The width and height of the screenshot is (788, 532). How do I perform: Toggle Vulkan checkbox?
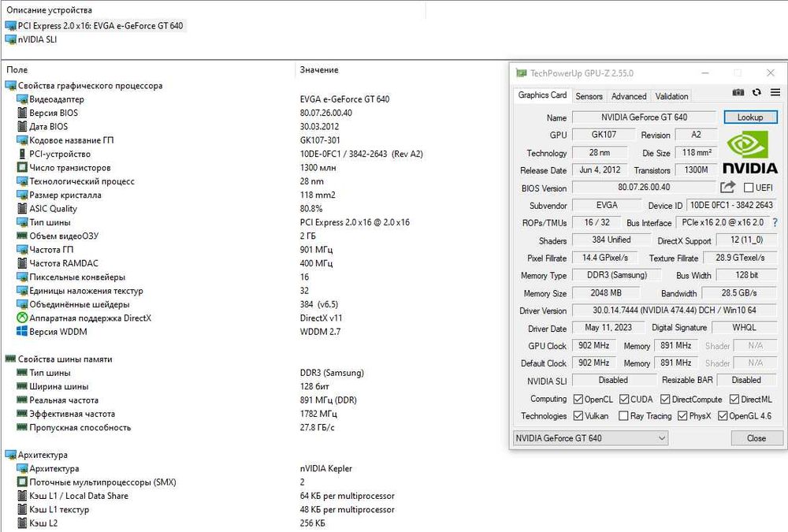(x=578, y=416)
